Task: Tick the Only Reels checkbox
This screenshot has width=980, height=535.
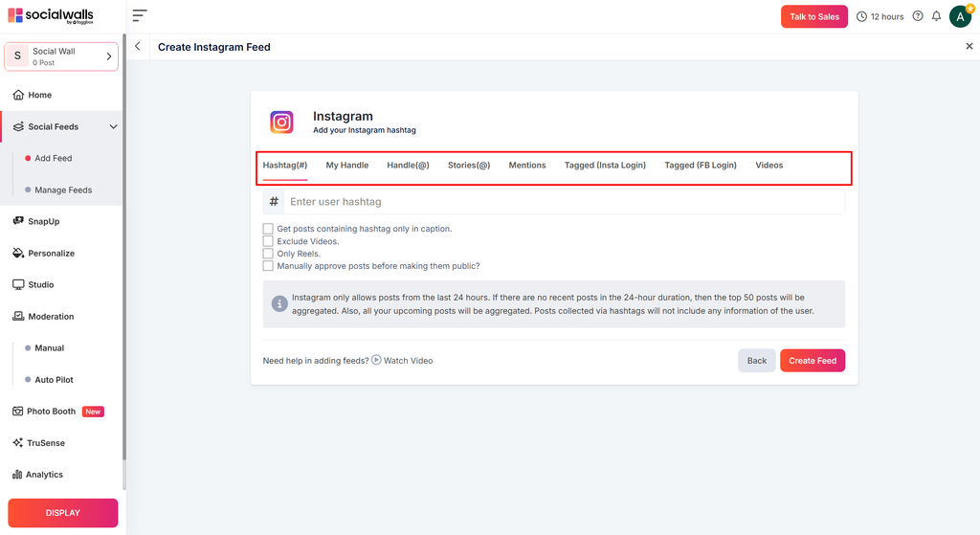Action: (268, 254)
